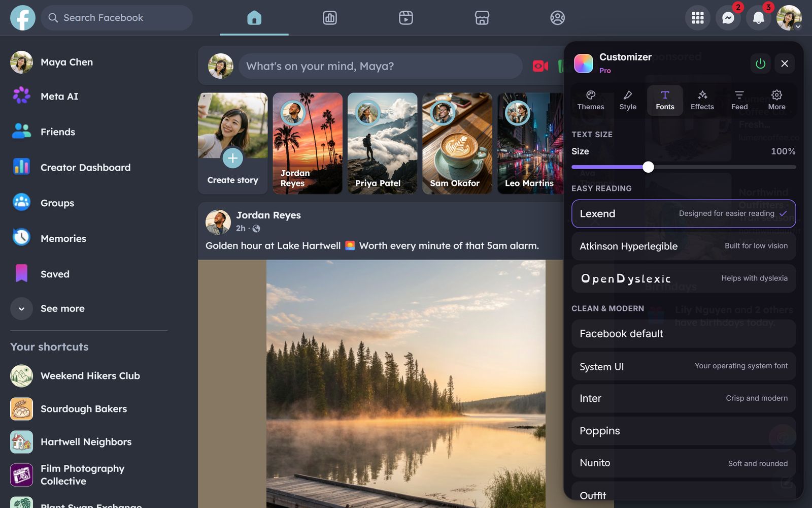Switch to the Themes tab
The height and width of the screenshot is (508, 812).
tap(591, 100)
